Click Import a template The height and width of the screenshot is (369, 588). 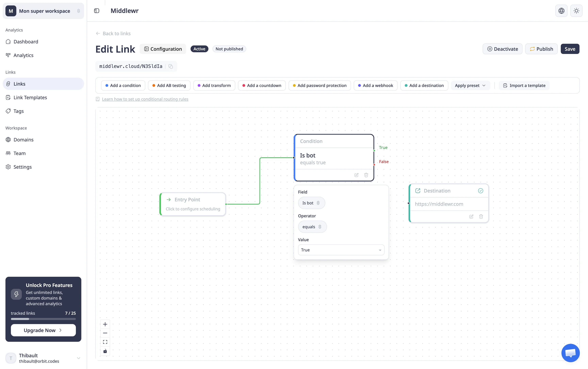[x=524, y=85]
